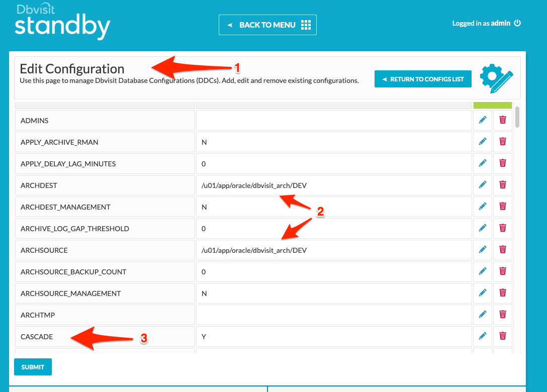Click the gear and pencil configuration icon
547x392 pixels.
(x=496, y=78)
